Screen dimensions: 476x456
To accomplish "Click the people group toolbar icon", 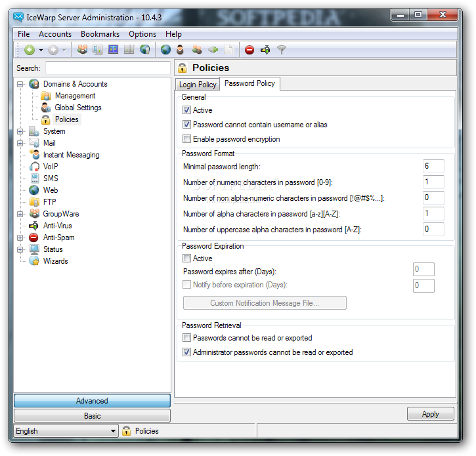I will click(x=82, y=49).
